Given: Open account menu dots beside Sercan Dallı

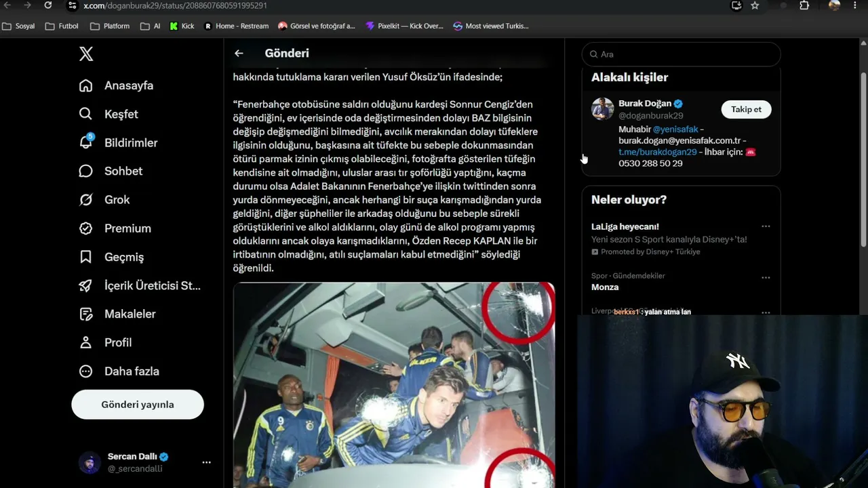Looking at the screenshot, I should [206, 462].
